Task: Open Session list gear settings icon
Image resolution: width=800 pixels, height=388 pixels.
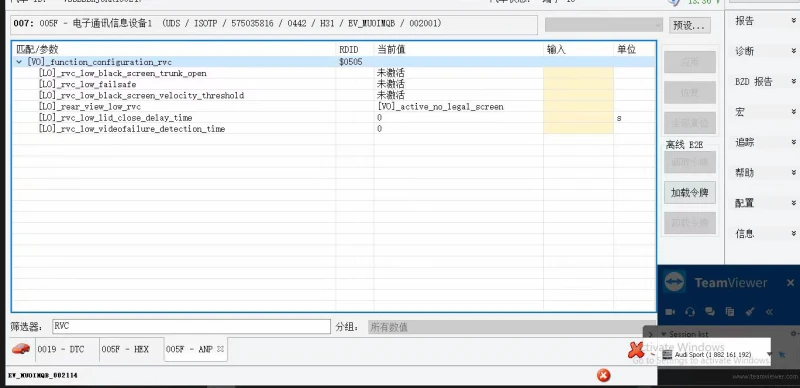Action: (793, 333)
